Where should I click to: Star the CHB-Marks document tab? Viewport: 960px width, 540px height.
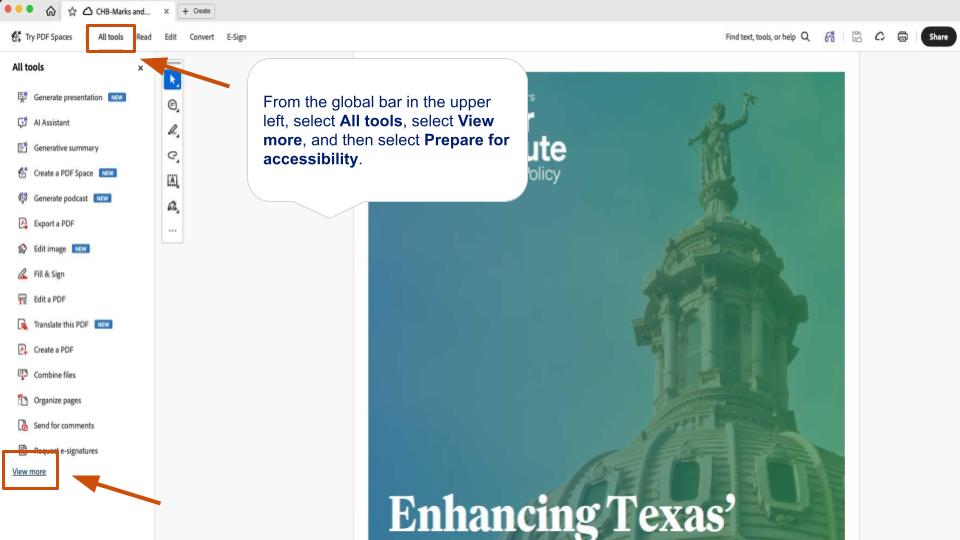click(x=72, y=11)
